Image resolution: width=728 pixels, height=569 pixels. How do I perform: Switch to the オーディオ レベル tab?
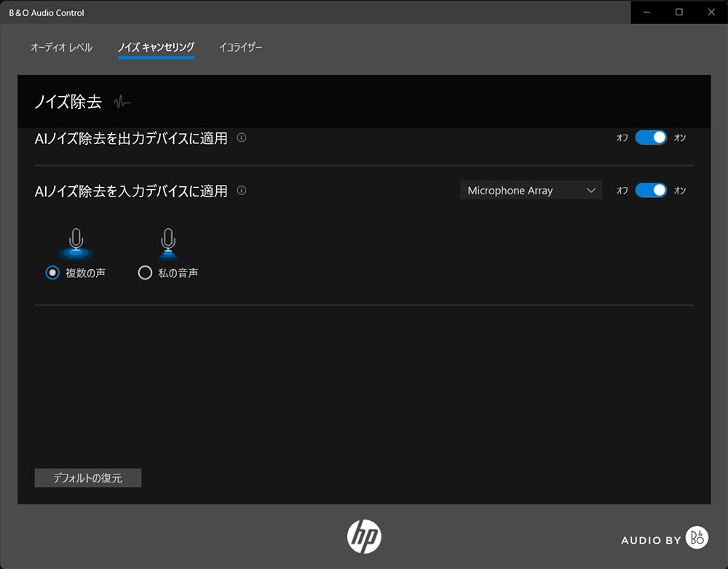coord(61,47)
